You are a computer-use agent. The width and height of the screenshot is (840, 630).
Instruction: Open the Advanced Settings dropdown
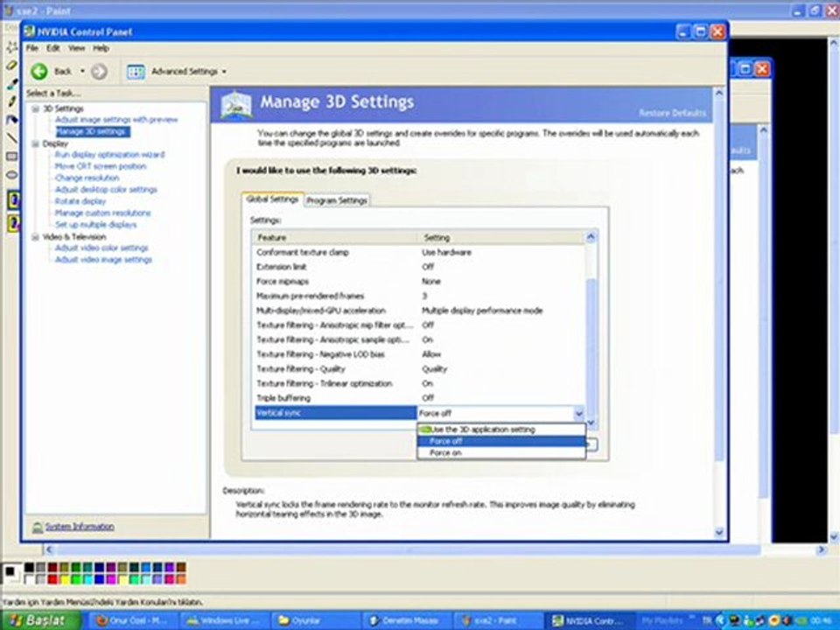click(x=224, y=72)
